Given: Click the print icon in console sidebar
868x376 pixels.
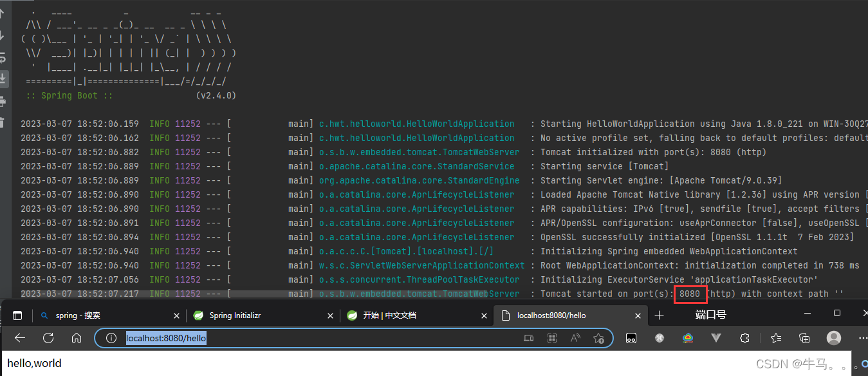Looking at the screenshot, I should [3, 101].
